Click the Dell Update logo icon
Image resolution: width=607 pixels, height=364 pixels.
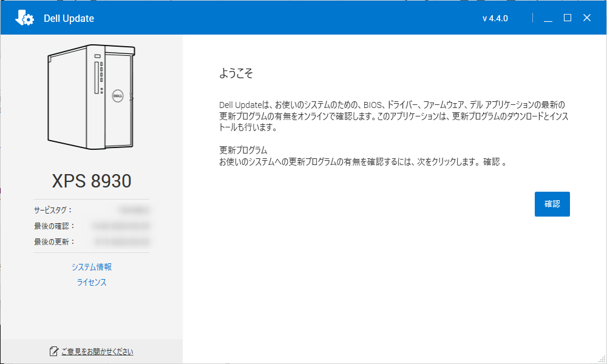[24, 18]
